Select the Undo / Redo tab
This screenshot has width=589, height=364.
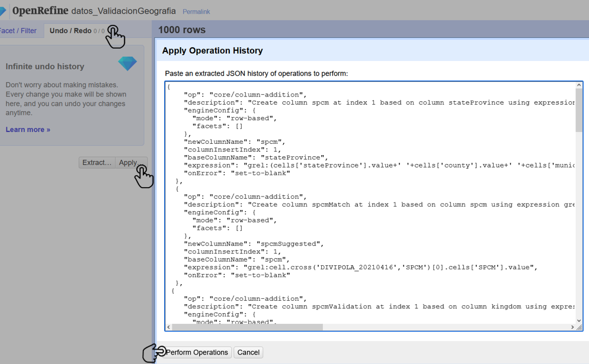point(77,31)
